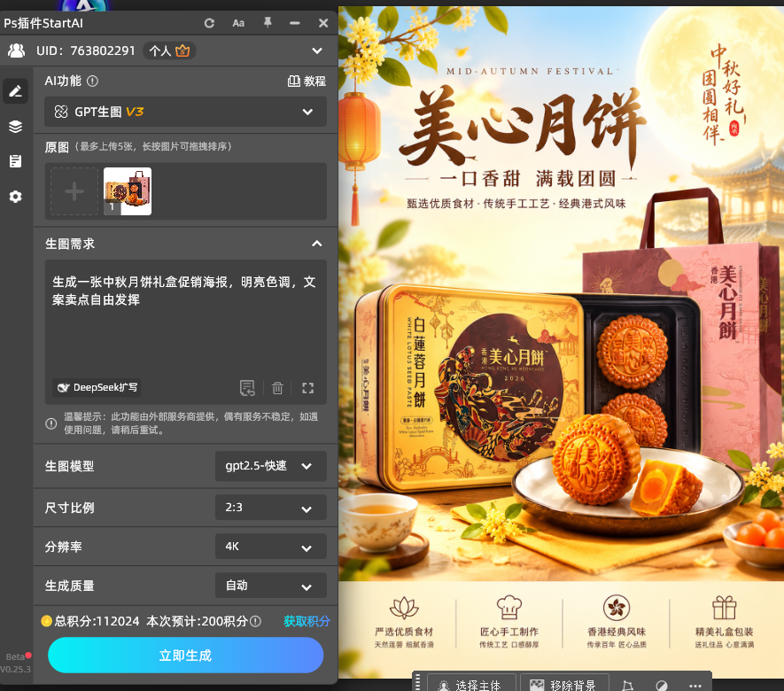Image resolution: width=784 pixels, height=691 pixels.
Task: Click the AI功能 info icon
Action: click(92, 81)
